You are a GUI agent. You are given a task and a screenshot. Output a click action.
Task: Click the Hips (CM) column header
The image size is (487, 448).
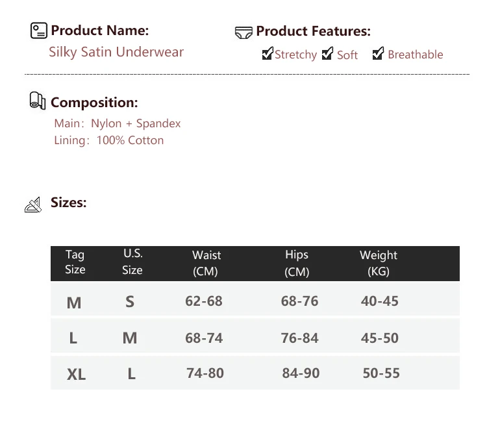[x=297, y=263]
